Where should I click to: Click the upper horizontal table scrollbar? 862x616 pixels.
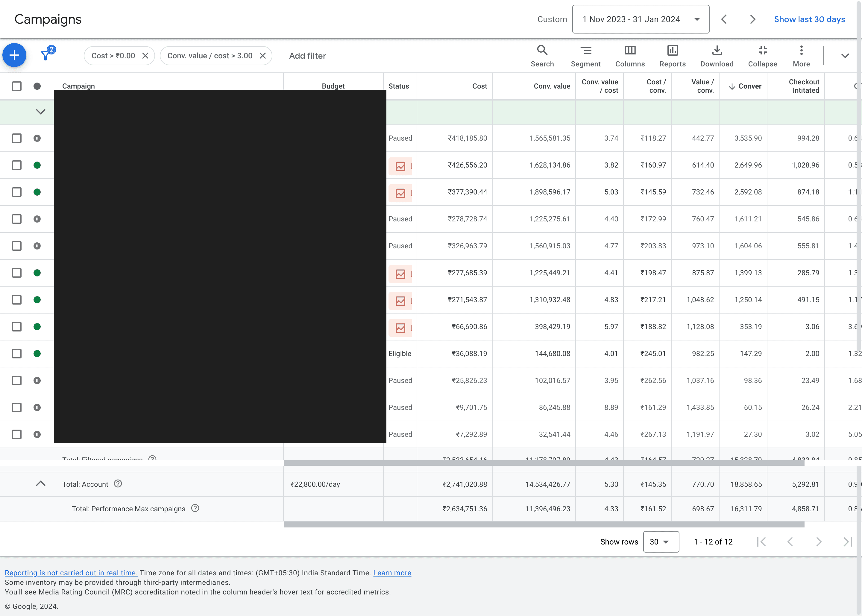coord(544,463)
